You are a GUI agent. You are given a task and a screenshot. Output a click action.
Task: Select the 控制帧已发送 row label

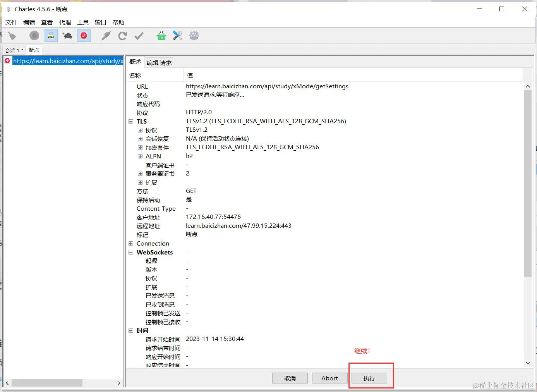click(x=163, y=313)
